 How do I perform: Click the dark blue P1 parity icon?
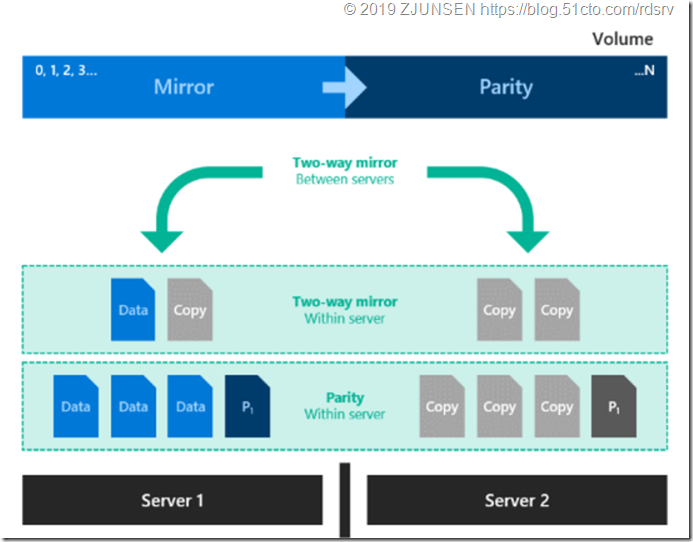[x=248, y=406]
